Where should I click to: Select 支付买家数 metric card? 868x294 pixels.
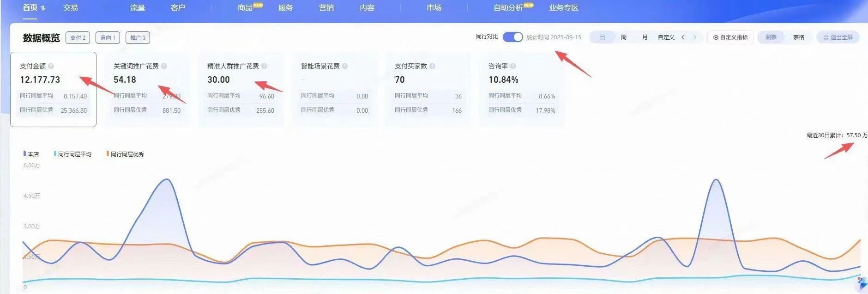[428, 89]
